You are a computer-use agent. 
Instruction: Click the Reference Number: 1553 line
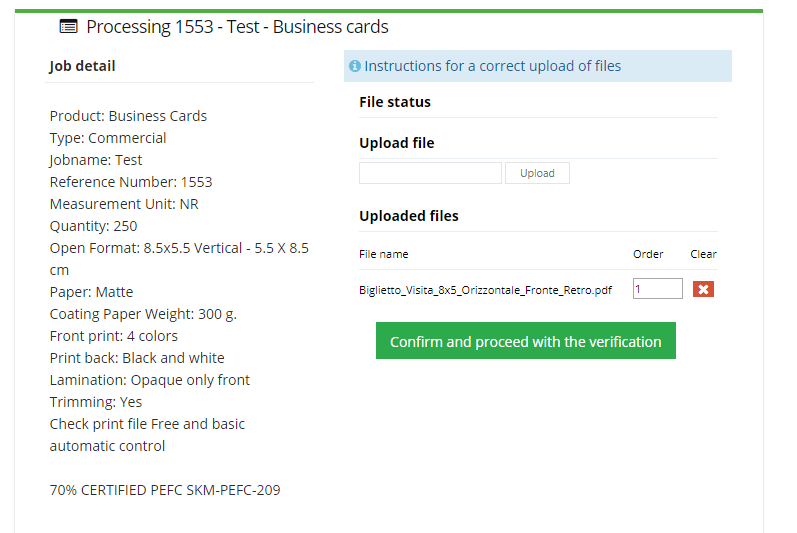pyautogui.click(x=131, y=182)
